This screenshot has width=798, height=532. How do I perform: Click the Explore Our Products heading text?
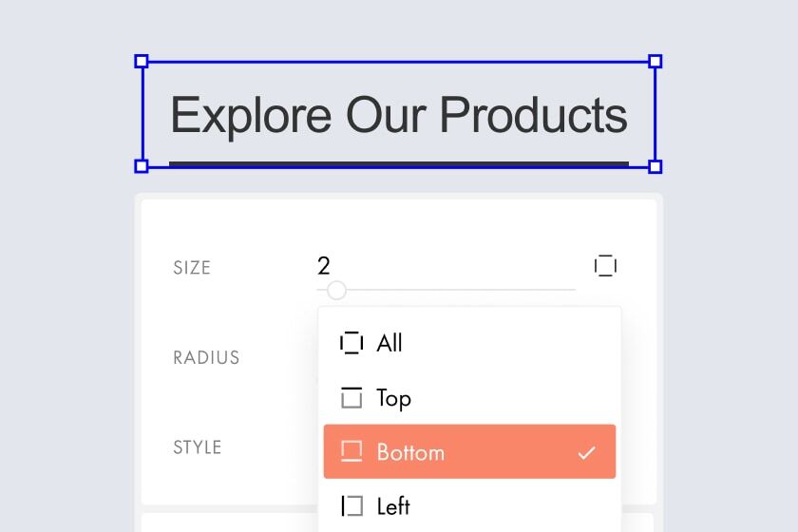click(398, 116)
